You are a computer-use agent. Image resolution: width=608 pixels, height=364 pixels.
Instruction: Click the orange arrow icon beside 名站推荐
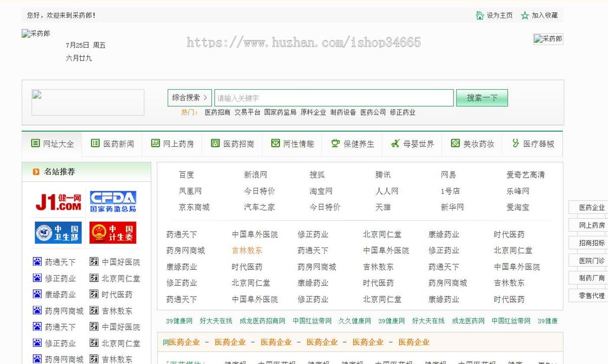coord(36,172)
